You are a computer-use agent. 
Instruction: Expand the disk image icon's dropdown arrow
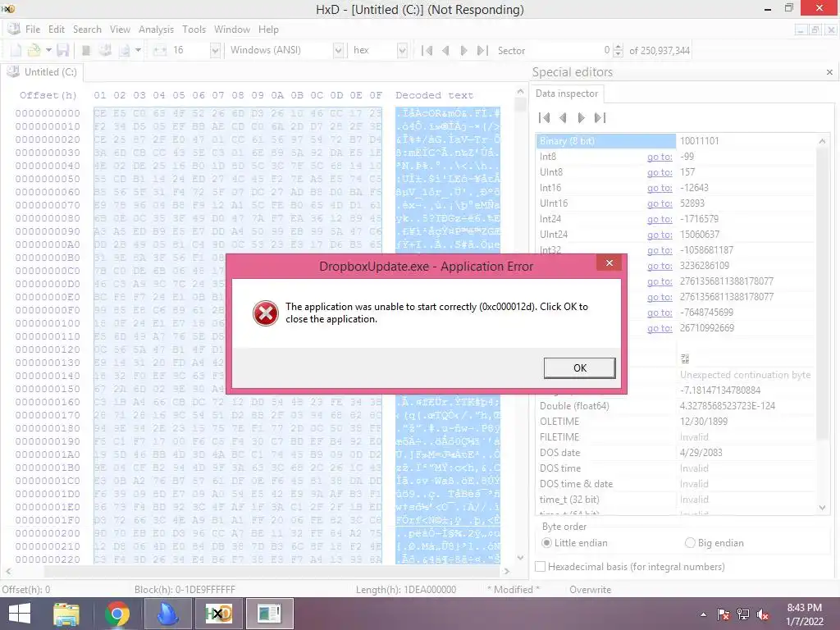[138, 50]
